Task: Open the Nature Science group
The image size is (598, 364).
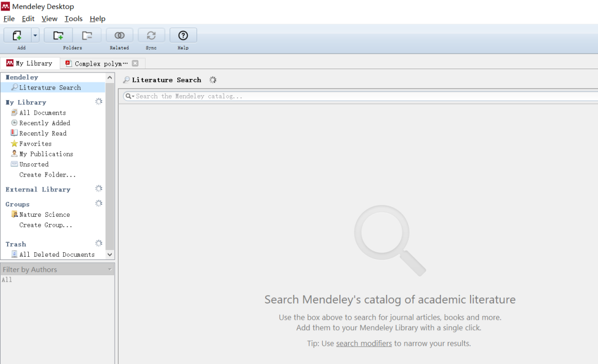Action: (x=45, y=215)
